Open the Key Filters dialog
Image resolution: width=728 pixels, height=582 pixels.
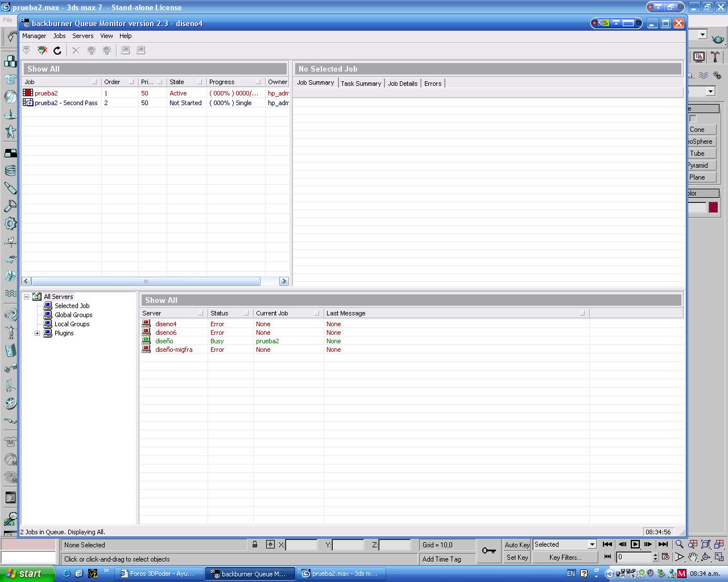click(565, 558)
